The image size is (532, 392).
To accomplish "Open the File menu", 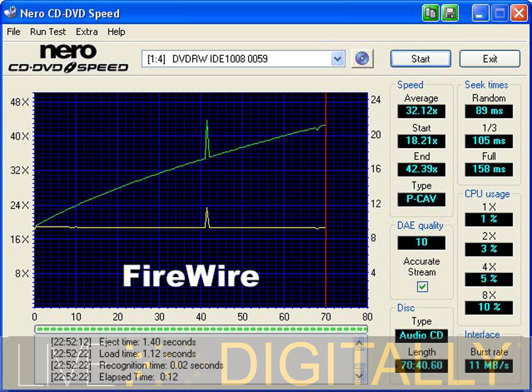I will [x=13, y=31].
